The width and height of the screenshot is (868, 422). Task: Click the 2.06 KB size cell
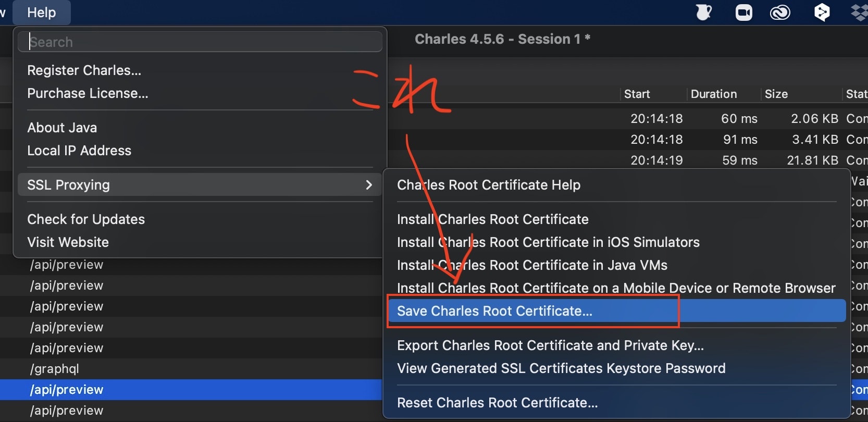coord(814,119)
